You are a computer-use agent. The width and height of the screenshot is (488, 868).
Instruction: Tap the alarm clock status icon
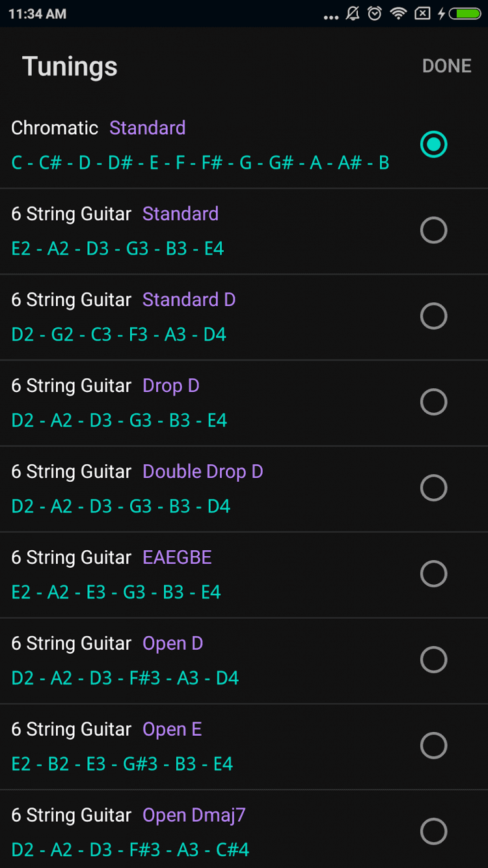375,14
